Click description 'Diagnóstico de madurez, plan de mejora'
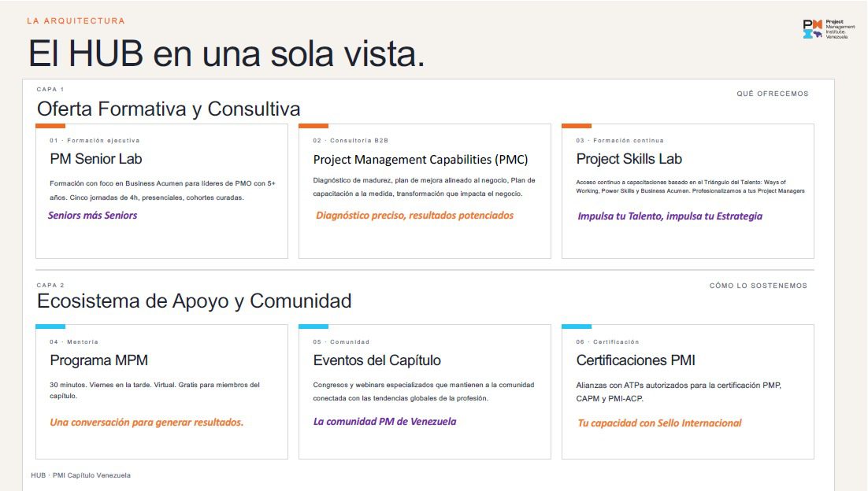The height and width of the screenshot is (491, 868). click(x=424, y=187)
